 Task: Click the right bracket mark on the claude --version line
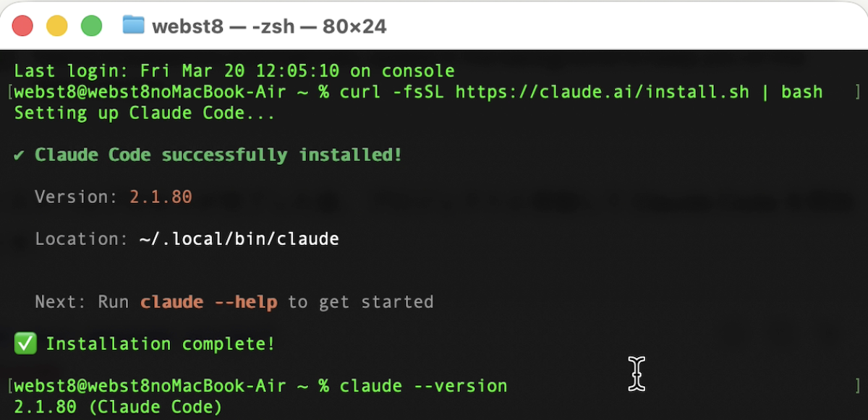[858, 386]
